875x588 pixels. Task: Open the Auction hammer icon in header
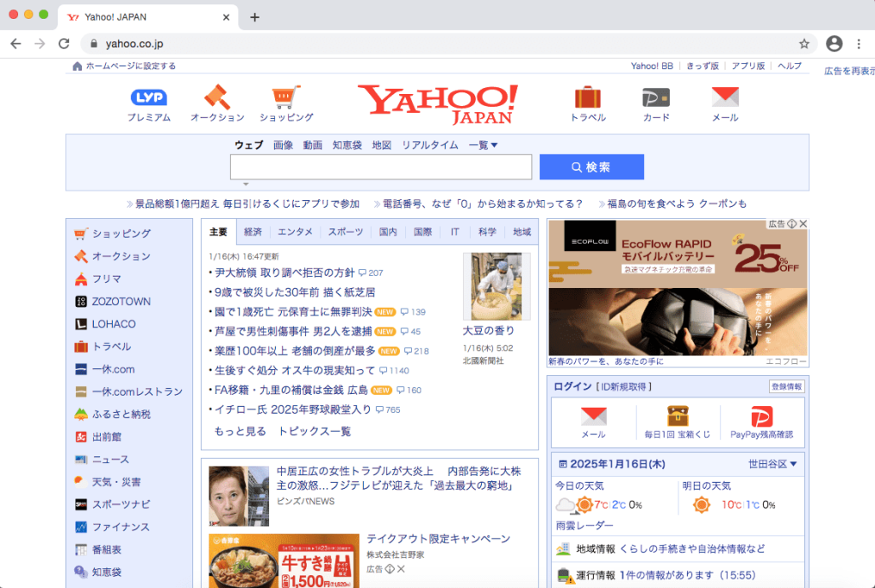(x=217, y=97)
